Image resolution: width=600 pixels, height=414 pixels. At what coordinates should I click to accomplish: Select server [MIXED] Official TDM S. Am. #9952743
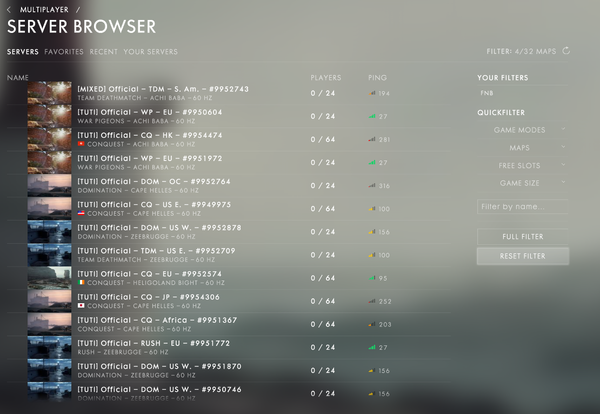point(229,93)
